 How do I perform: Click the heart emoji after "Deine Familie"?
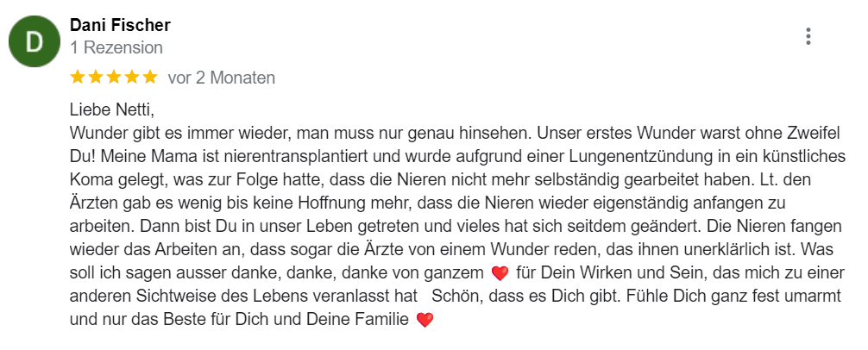click(425, 320)
